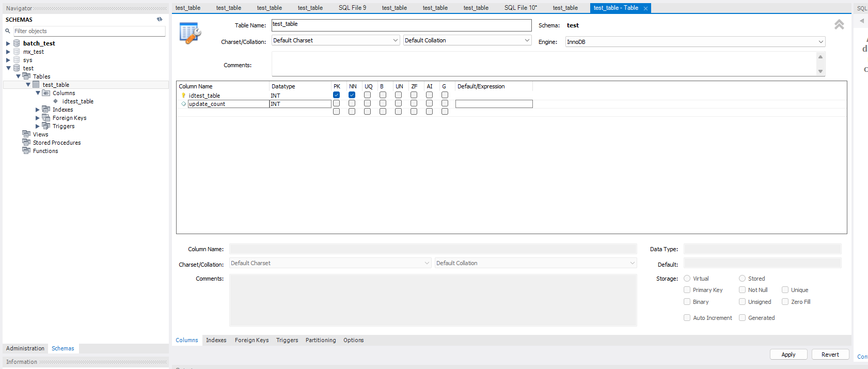Expand the mx_test schema
This screenshot has width=868, height=369.
(8, 52)
